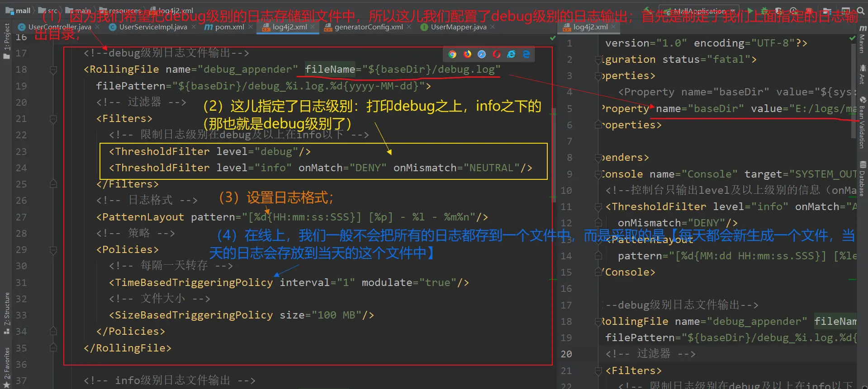Click the Build project hammer icon
868x389 pixels.
click(x=648, y=10)
